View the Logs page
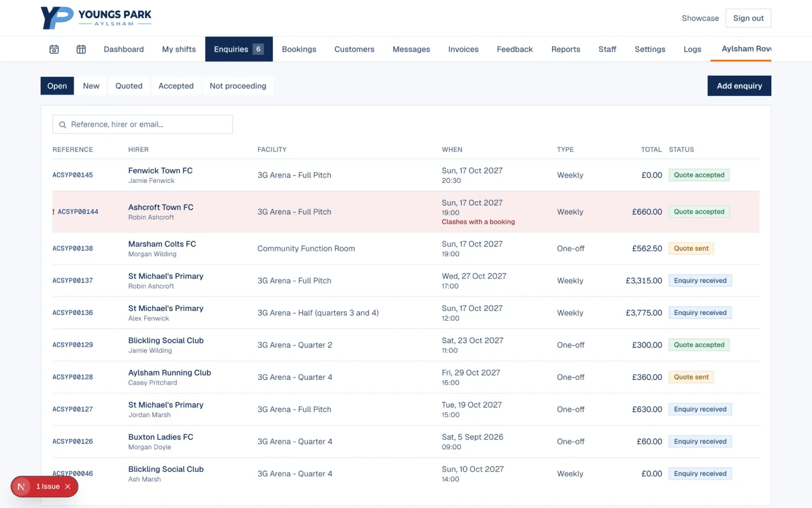This screenshot has height=508, width=812. [x=692, y=49]
